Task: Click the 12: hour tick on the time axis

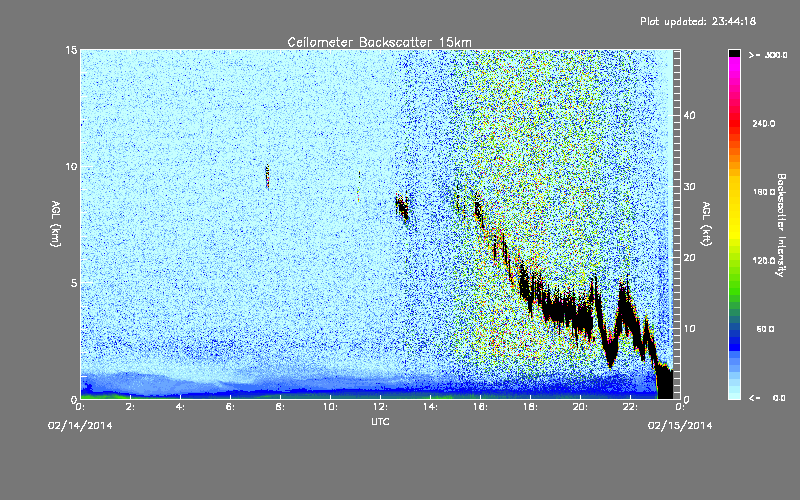Action: coord(380,407)
